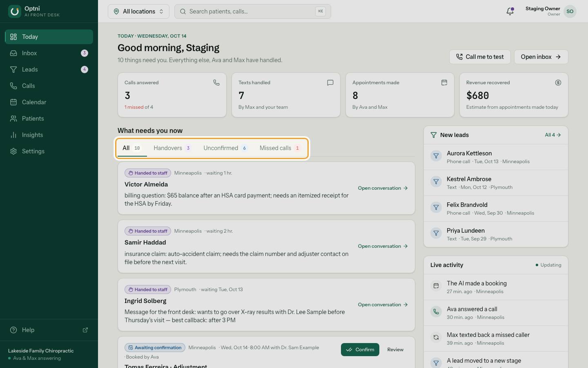Click the funnel icon beside Kestrel Ambrose
Image resolution: width=588 pixels, height=368 pixels.
click(x=436, y=182)
